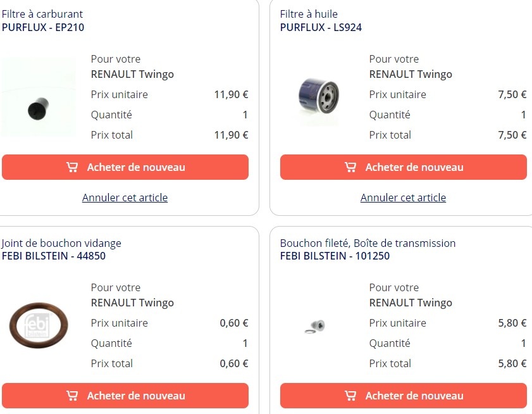Image resolution: width=532 pixels, height=414 pixels.
Task: Cancel the PURFLUX EP210 article
Action: click(x=125, y=198)
